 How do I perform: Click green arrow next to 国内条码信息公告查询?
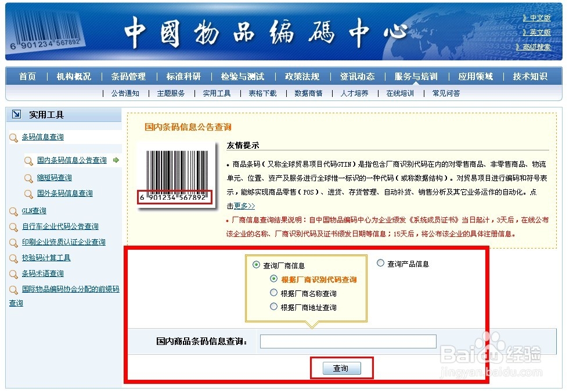coord(116,160)
